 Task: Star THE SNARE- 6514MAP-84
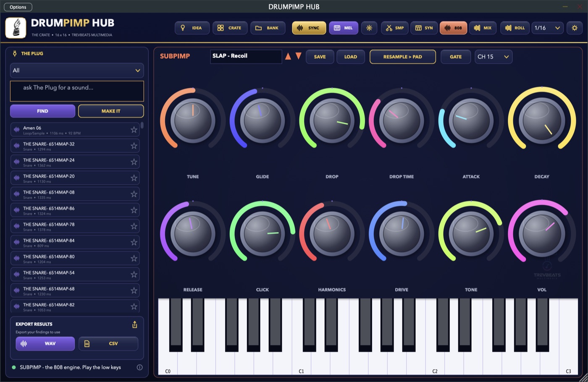134,242
